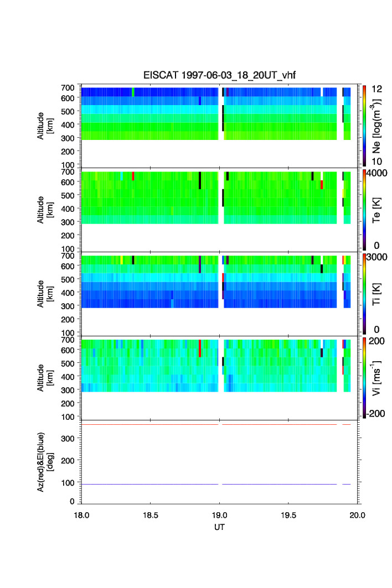Image resolution: width=392 pixels, height=588 pixels.
Task: Click the Vi [ms-1] color bar label
Action: 376,378
